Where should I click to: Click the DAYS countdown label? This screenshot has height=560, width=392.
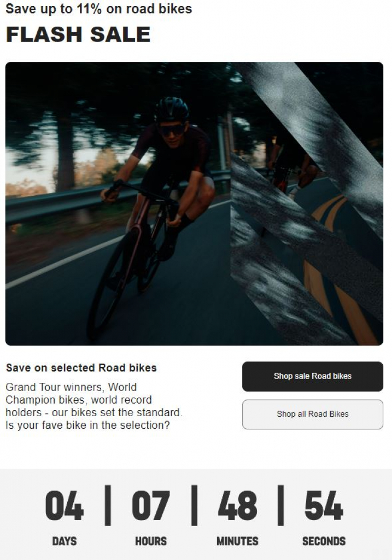pos(65,541)
